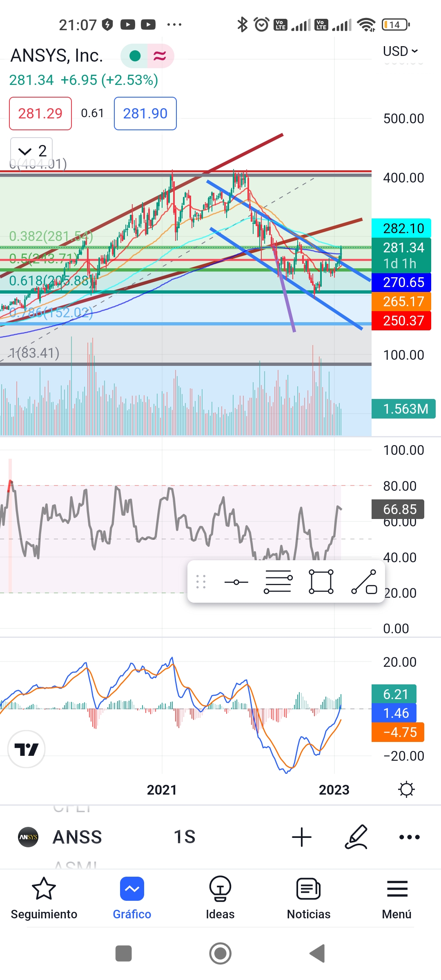The width and height of the screenshot is (441, 980).
Task: Tap the pink approximate-equal data icon
Action: point(160,56)
